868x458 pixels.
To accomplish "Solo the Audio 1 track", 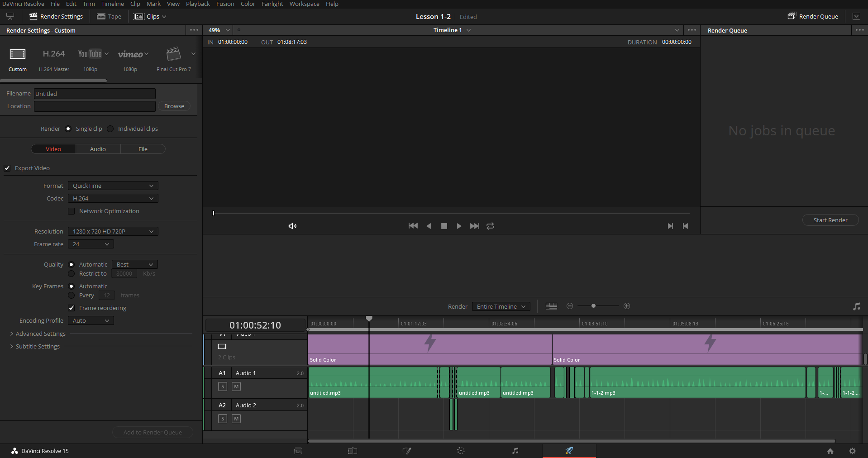I will point(222,386).
